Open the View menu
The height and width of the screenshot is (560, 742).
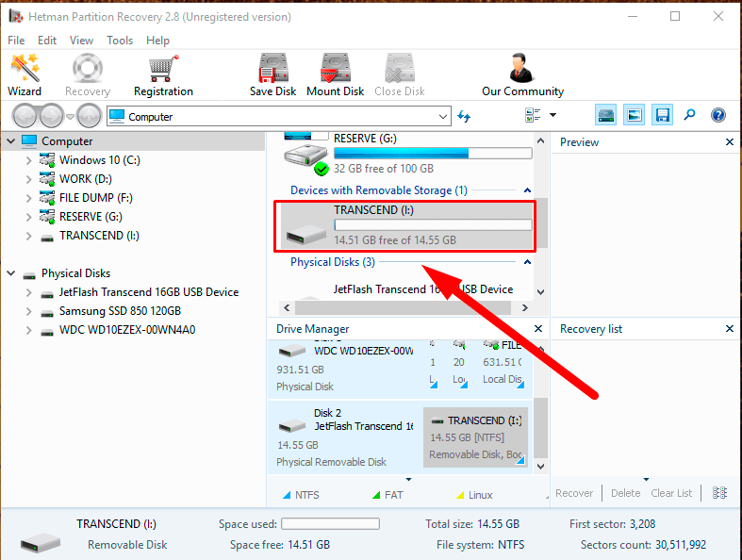[81, 41]
